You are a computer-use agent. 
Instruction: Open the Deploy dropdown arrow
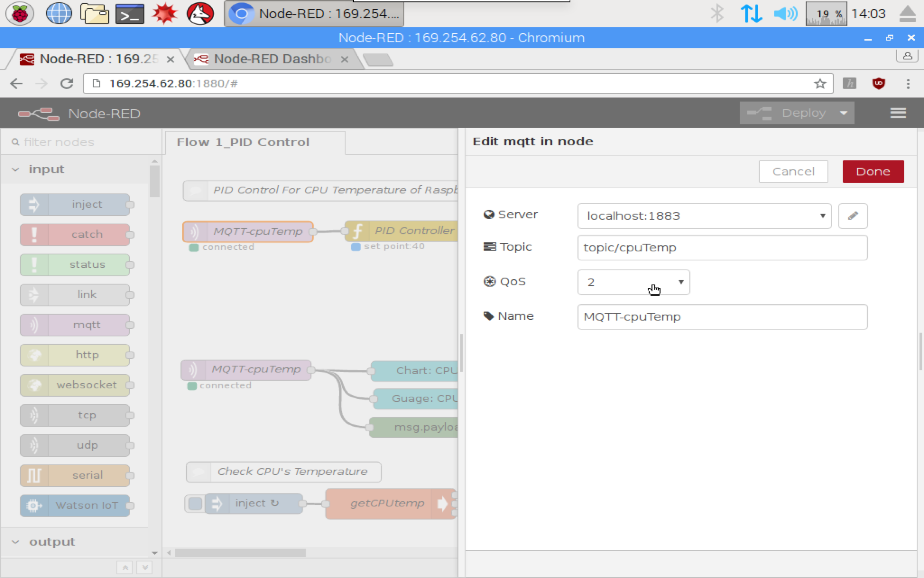point(844,113)
